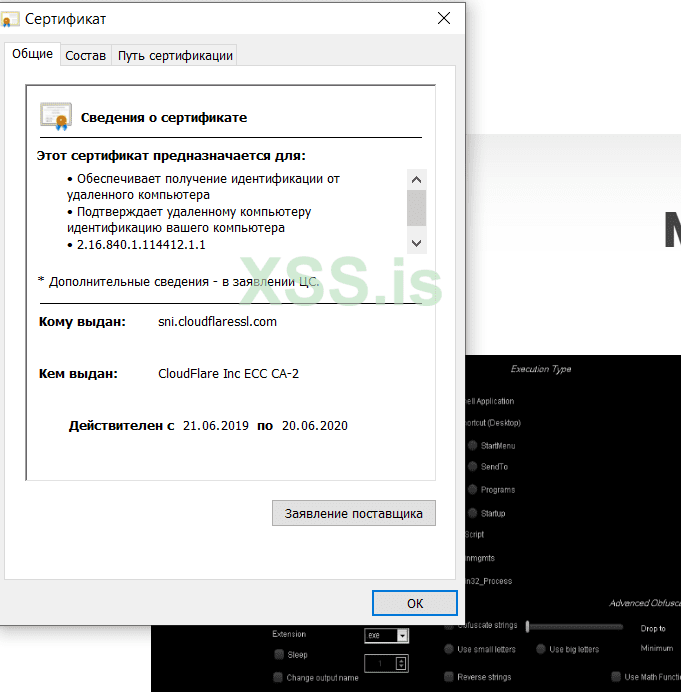Open the Путь сертификации tab
The width and height of the screenshot is (681, 692).
(x=175, y=56)
